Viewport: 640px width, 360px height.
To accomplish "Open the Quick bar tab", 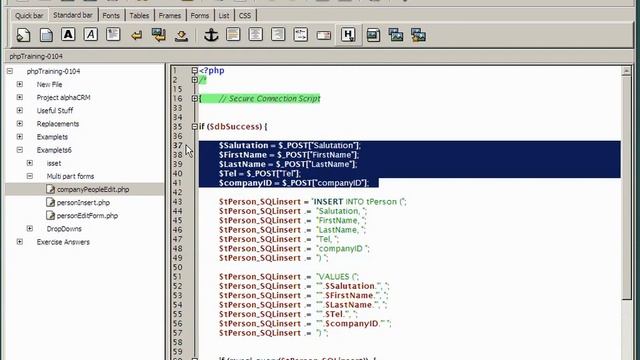I will pyautogui.click(x=29, y=16).
